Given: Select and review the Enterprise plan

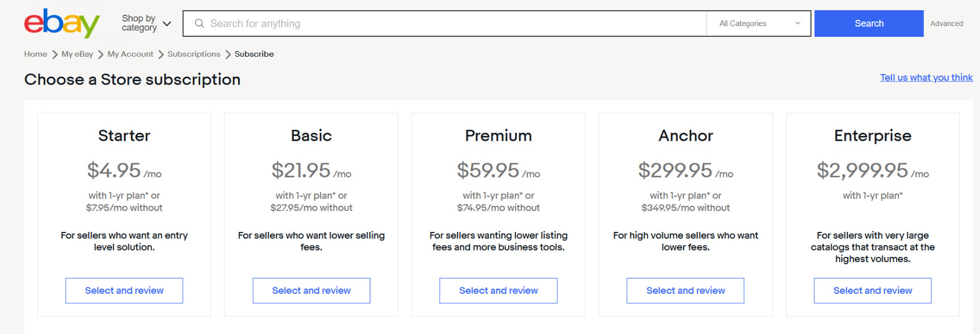Looking at the screenshot, I should coord(872,290).
